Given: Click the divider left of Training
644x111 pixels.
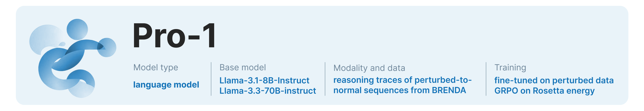Looking at the screenshot, I should (486, 79).
